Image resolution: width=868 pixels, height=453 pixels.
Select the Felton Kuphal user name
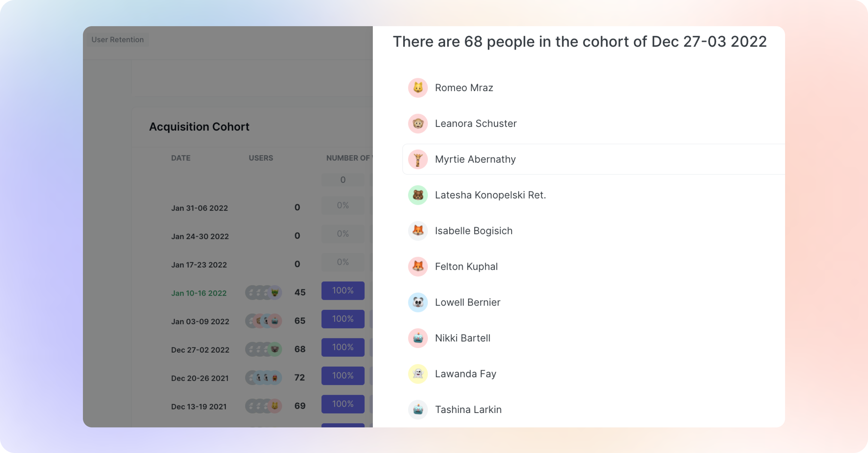coord(466,267)
